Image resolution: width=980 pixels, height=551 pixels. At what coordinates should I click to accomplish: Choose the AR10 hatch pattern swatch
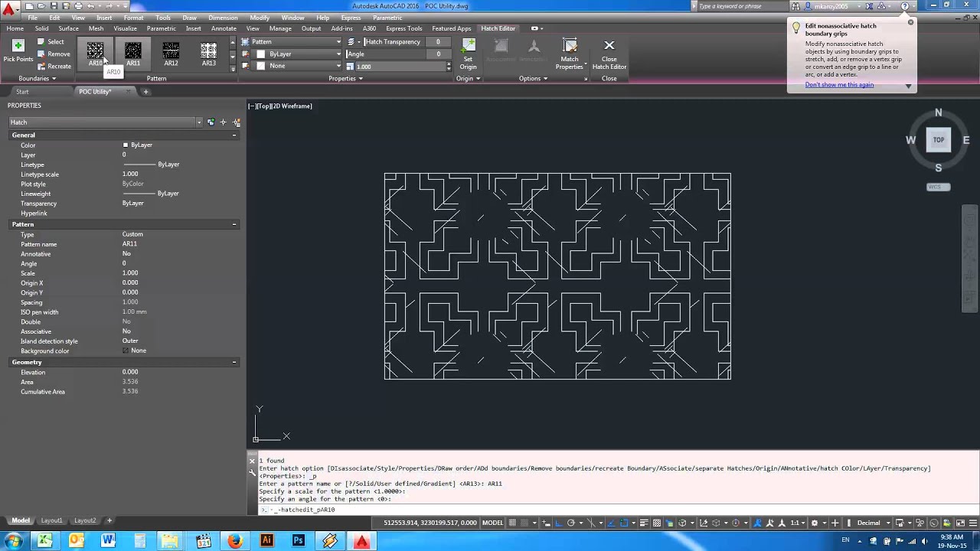click(95, 54)
